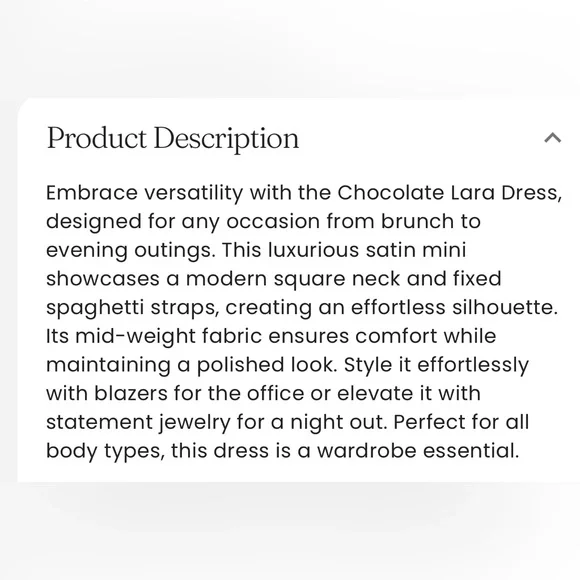Click the Product Description heading
Screen dimensions: 580x580
(173, 138)
